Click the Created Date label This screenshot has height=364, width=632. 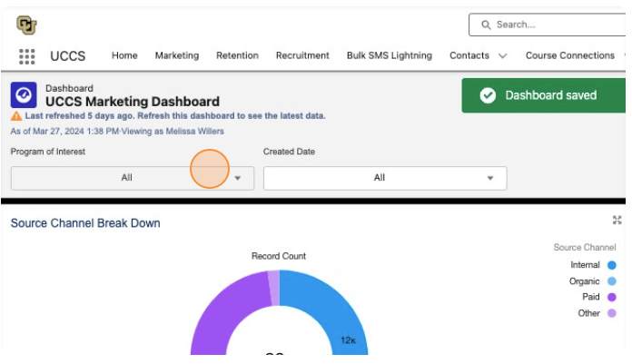pos(289,152)
